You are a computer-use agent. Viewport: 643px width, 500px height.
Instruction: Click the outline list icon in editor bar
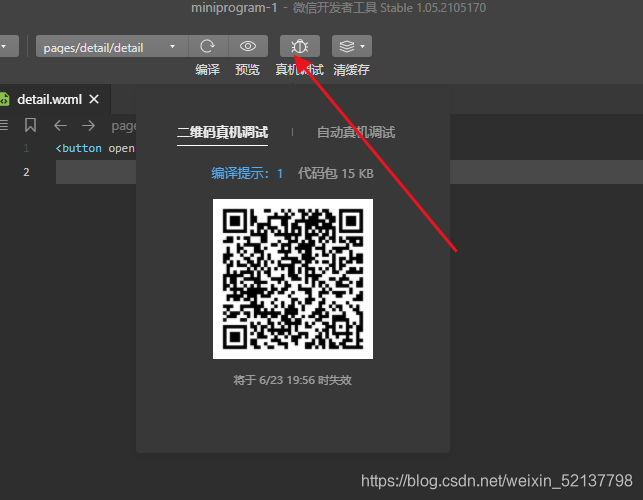4,125
